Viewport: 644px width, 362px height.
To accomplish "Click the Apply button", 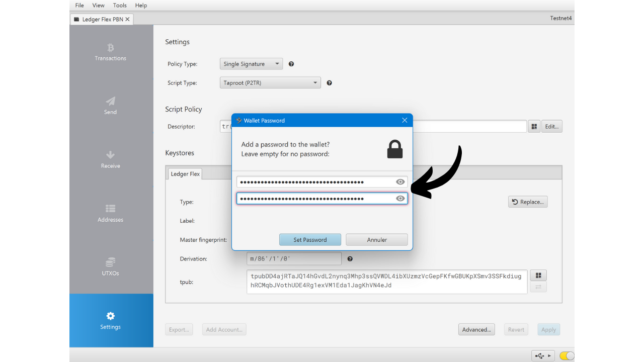I will click(549, 330).
